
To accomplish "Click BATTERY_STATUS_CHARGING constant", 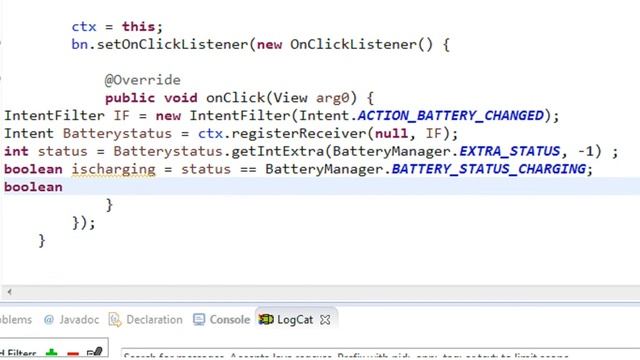I will (x=489, y=169).
